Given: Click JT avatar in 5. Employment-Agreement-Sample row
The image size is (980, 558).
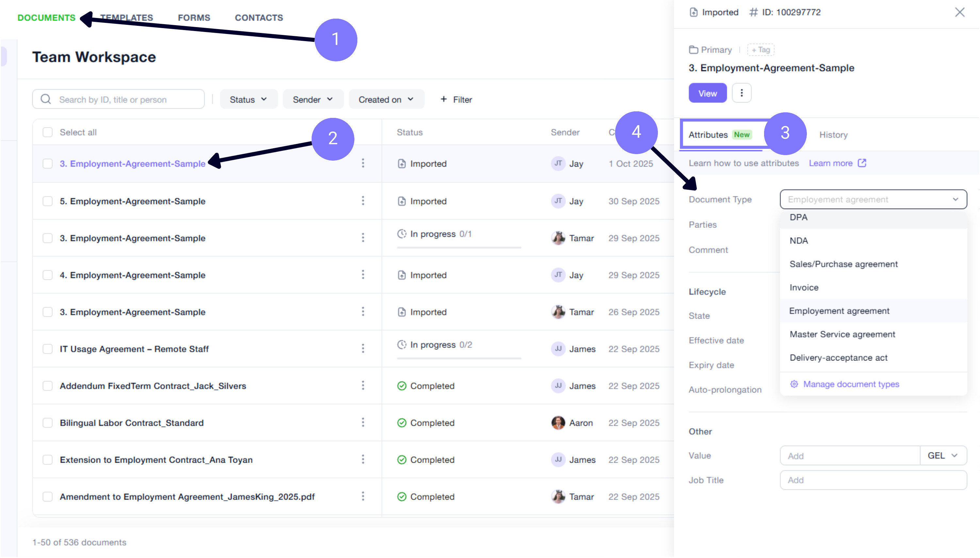Looking at the screenshot, I should (x=558, y=201).
